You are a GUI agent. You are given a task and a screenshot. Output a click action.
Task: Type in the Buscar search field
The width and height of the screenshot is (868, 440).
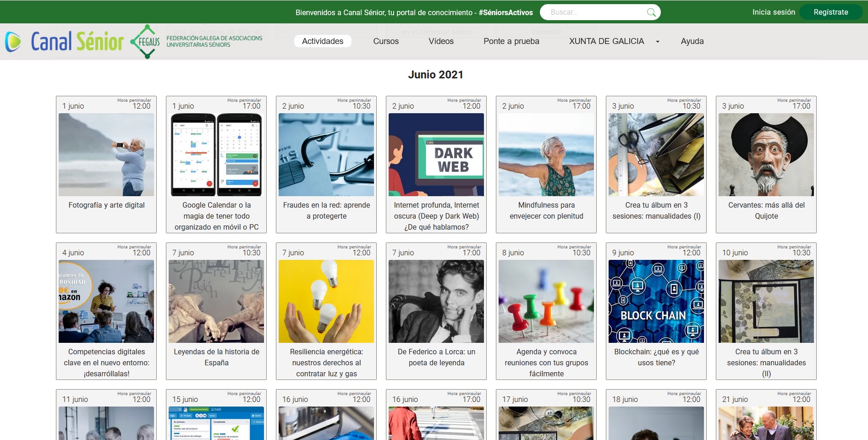[596, 12]
